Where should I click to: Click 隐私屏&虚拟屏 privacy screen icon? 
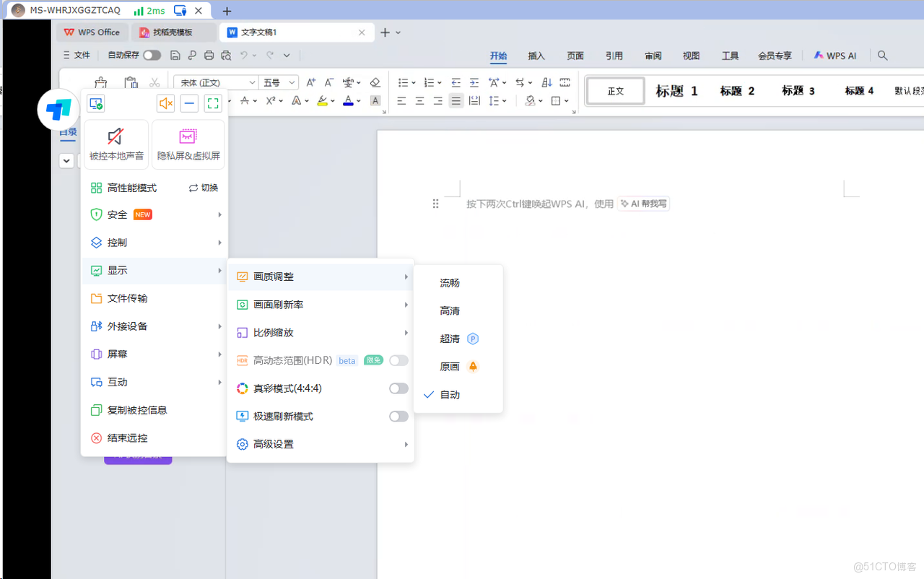(x=188, y=144)
